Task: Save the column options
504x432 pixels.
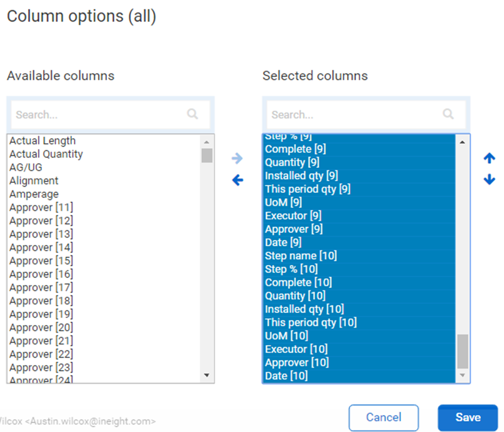Action: point(468,417)
